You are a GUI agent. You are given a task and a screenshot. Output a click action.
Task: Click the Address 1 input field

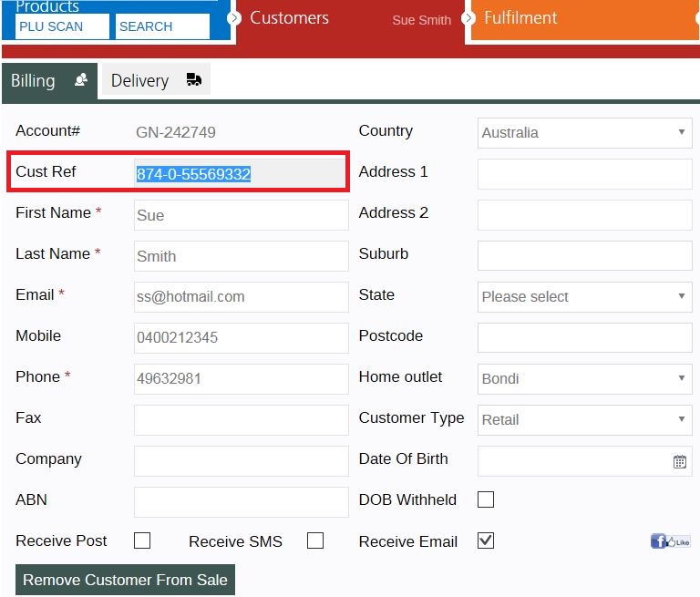click(585, 174)
